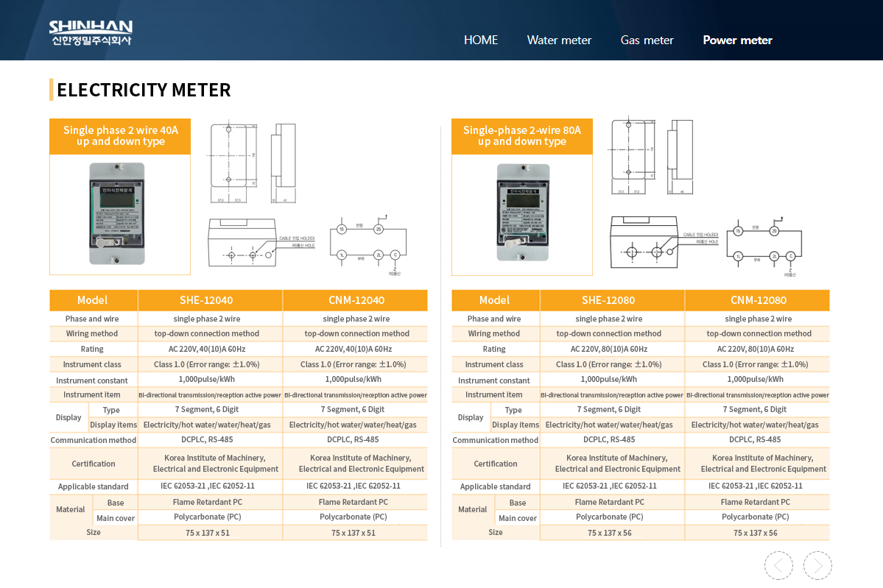Click the 40A meter product photo
883x588 pixels.
[117, 214]
